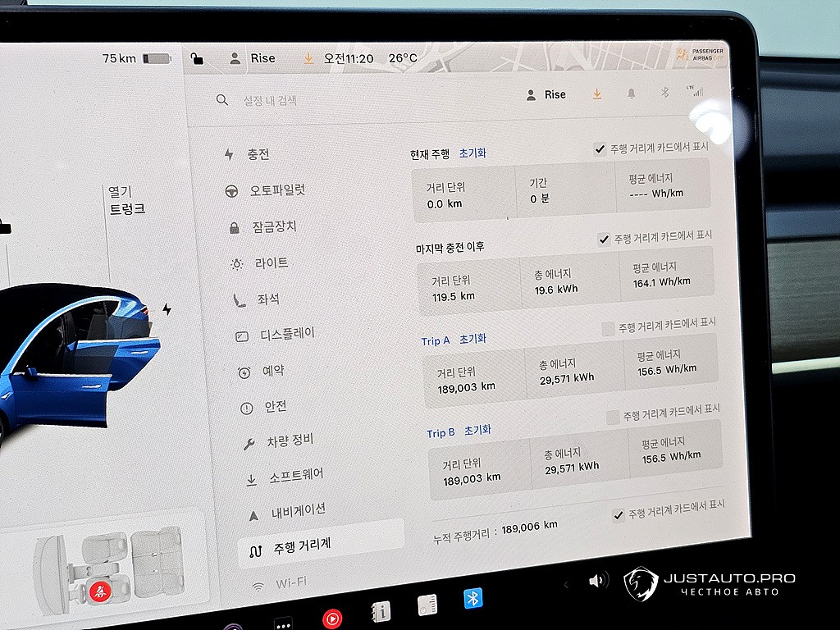This screenshot has width=840, height=630.
Task: Open the LTE signal strength indicator
Action: point(696,91)
